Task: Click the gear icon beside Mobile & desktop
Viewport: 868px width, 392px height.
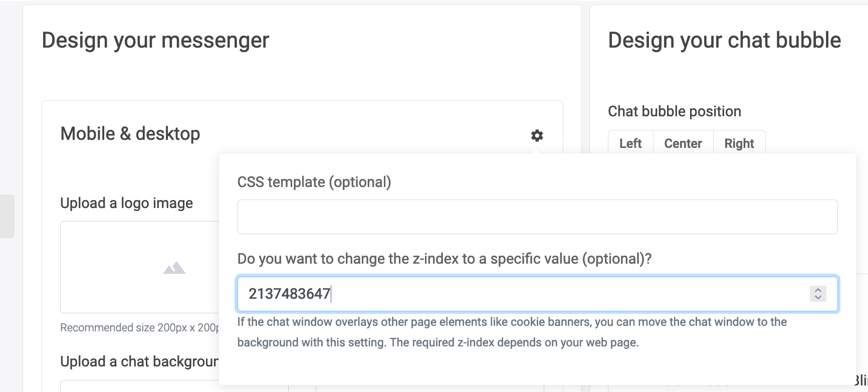Action: [x=537, y=135]
